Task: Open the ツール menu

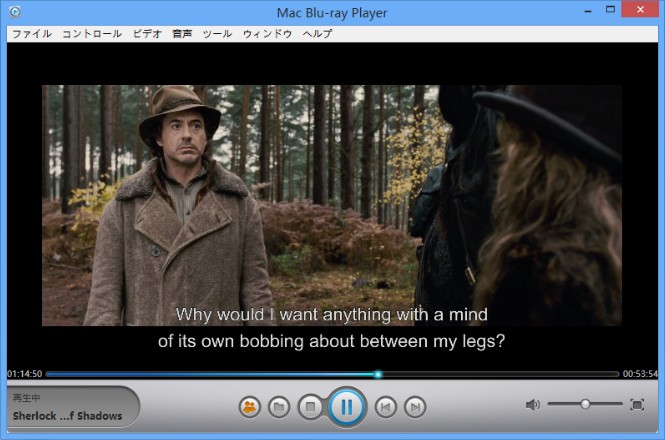Action: 217,34
